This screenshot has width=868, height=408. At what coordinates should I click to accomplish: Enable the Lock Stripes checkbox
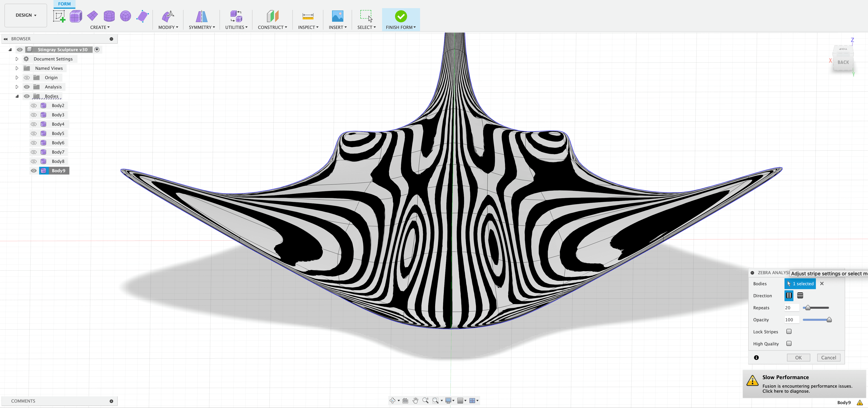coord(789,332)
